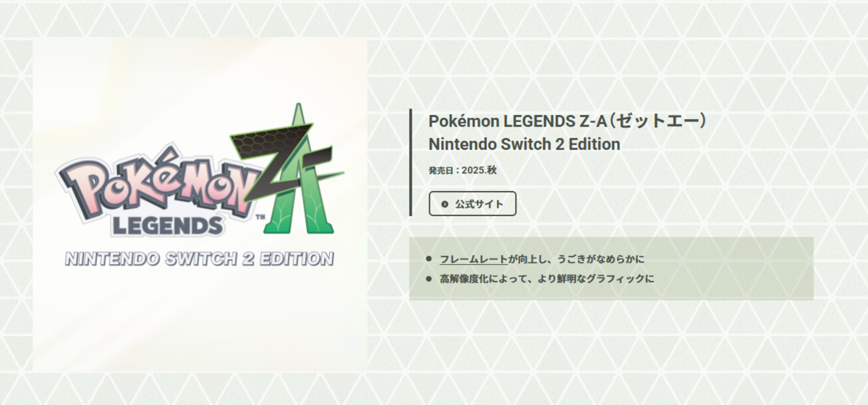
Task: Click the bullet dot before 高解像度化
Action: pos(429,278)
